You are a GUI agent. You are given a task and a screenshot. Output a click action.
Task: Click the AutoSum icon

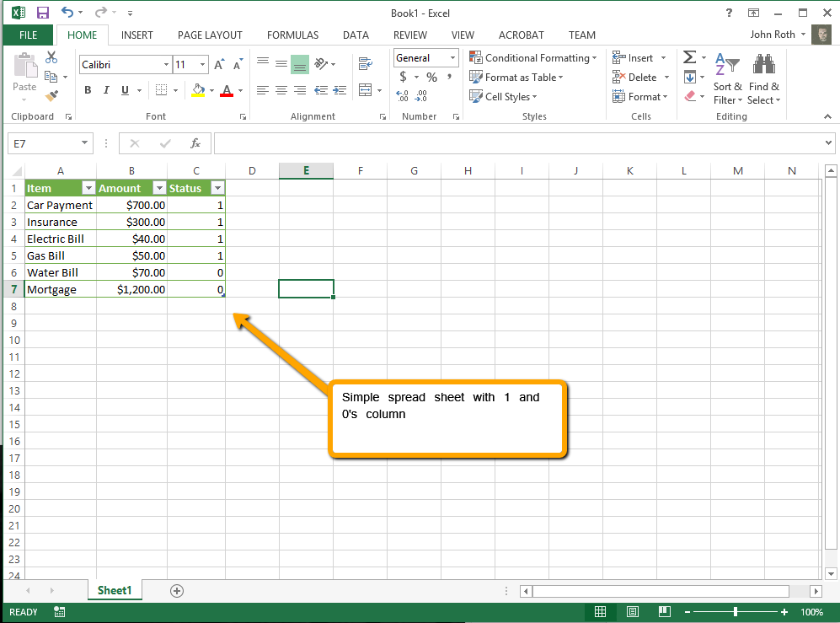pos(691,56)
